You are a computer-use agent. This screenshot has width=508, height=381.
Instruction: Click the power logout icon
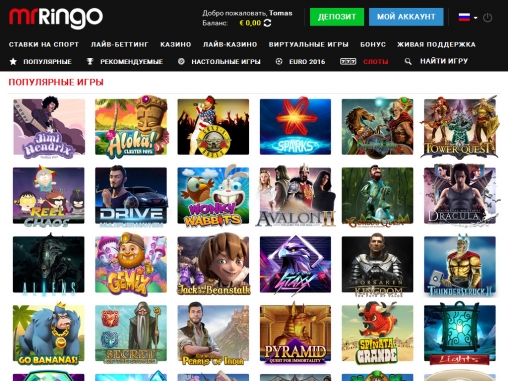pyautogui.click(x=487, y=17)
